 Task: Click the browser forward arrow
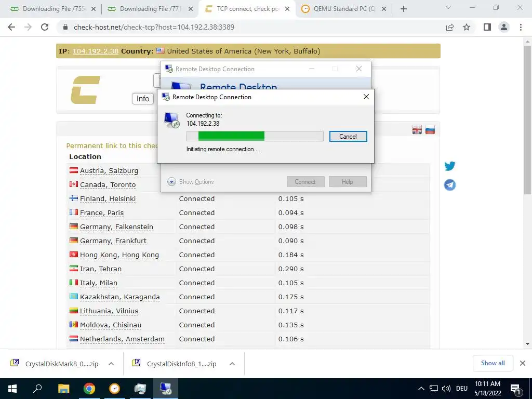(x=28, y=27)
